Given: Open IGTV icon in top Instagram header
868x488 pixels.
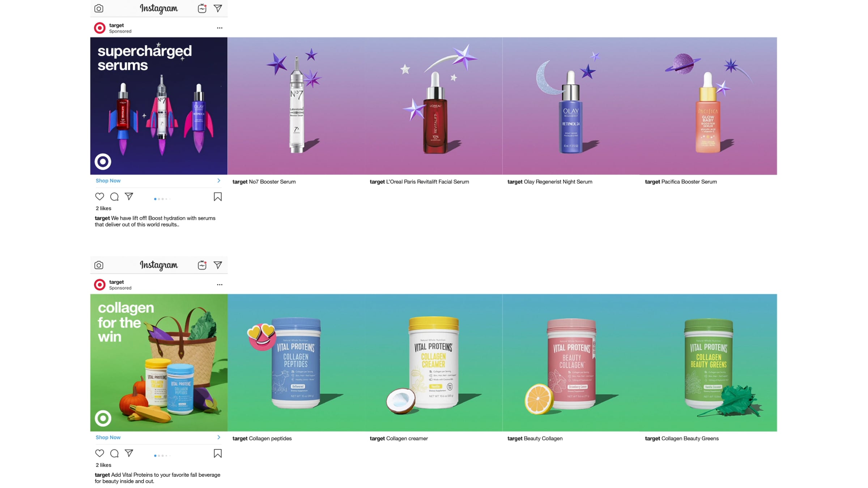Looking at the screenshot, I should (x=202, y=8).
